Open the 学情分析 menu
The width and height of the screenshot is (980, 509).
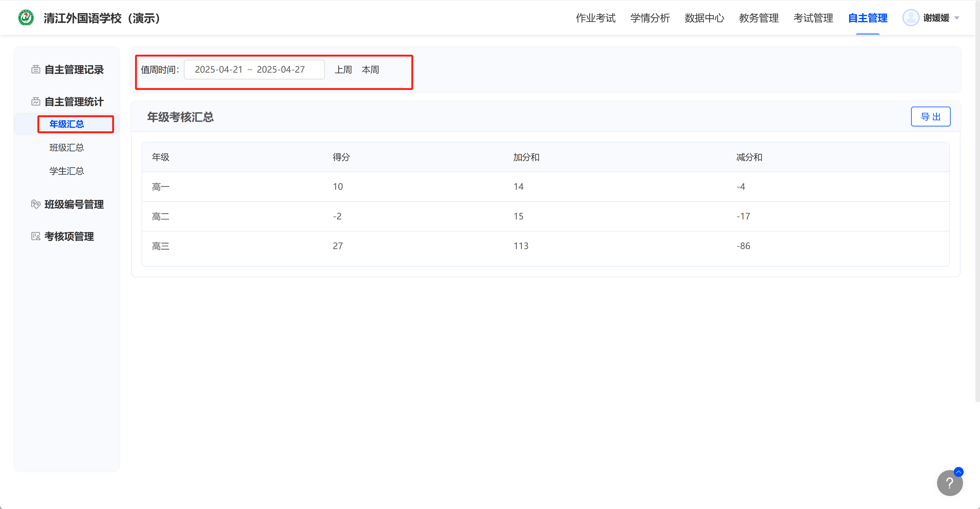tap(650, 18)
